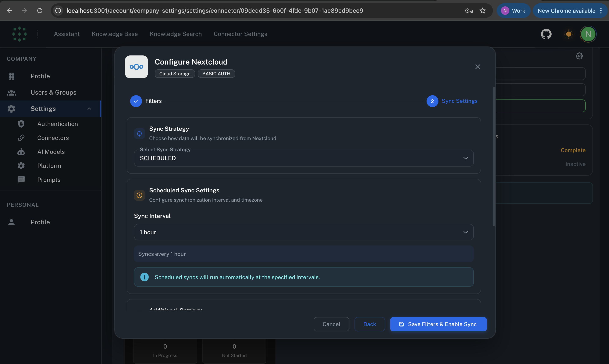
Task: Collapse the Settings section chevron
Action: tap(89, 109)
